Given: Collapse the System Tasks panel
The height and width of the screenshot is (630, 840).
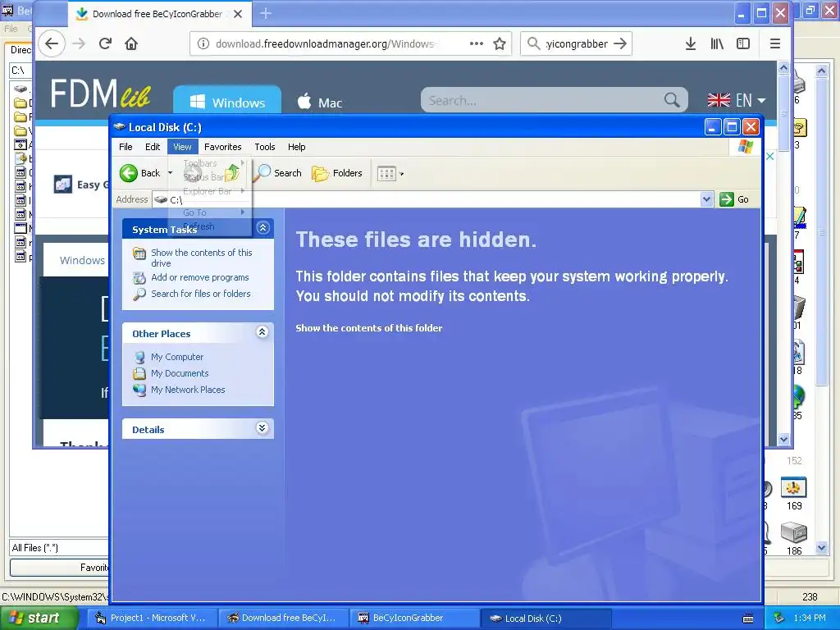Looking at the screenshot, I should point(262,228).
